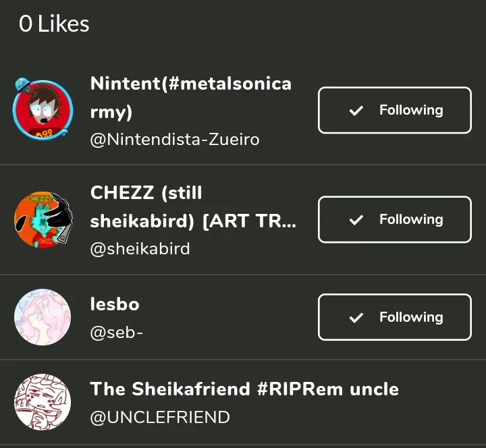Screen dimensions: 486x448
Task: Click the checkmark icon in CHEZZ's Following button
Action: (x=356, y=220)
